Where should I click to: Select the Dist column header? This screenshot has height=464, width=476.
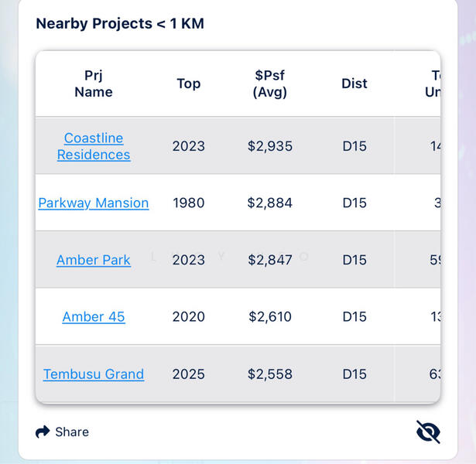354,84
